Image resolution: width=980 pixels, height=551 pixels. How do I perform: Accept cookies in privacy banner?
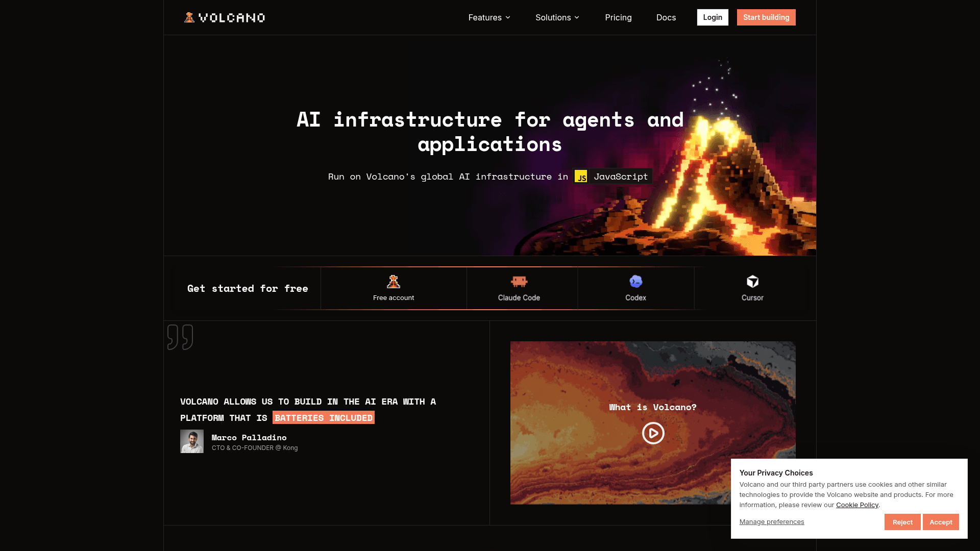941,522
